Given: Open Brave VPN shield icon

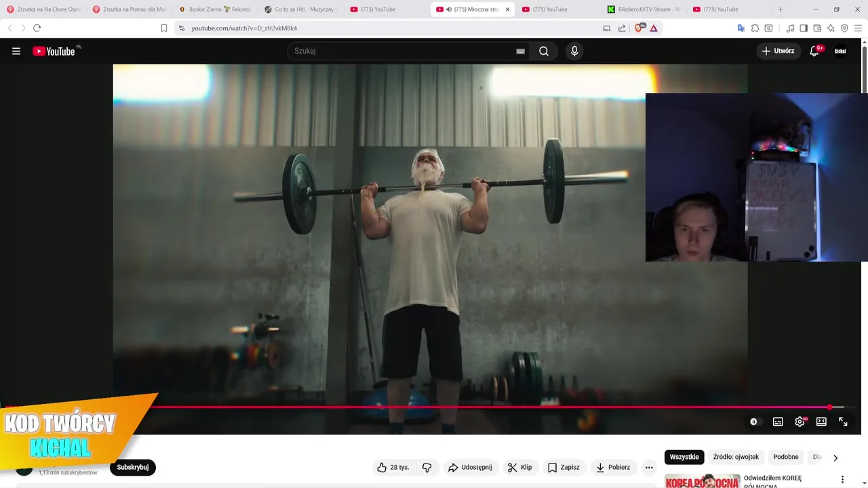Looking at the screenshot, I should click(844, 28).
